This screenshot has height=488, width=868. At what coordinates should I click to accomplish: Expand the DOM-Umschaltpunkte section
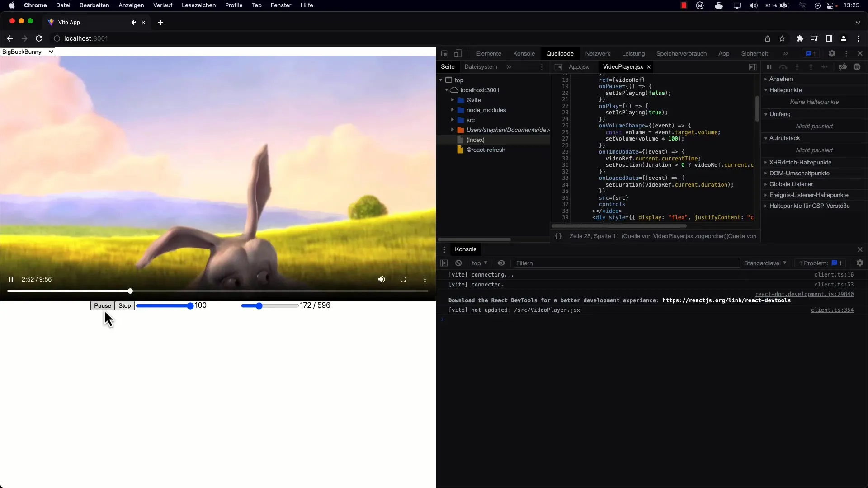[x=799, y=173]
